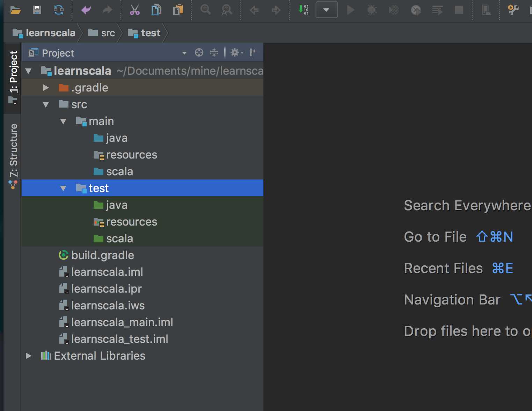Select resources folder under test
This screenshot has width=532, height=411.
pyautogui.click(x=143, y=222)
